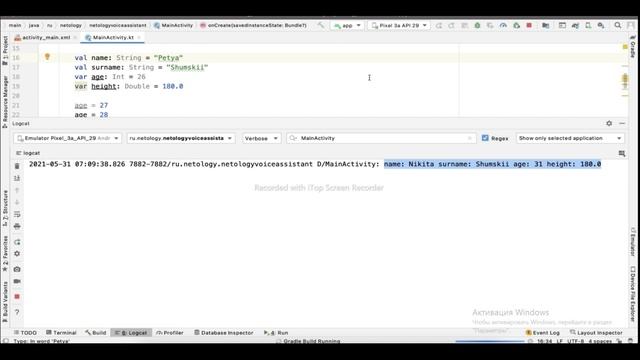Open the Resource Manager side tab

5,101
